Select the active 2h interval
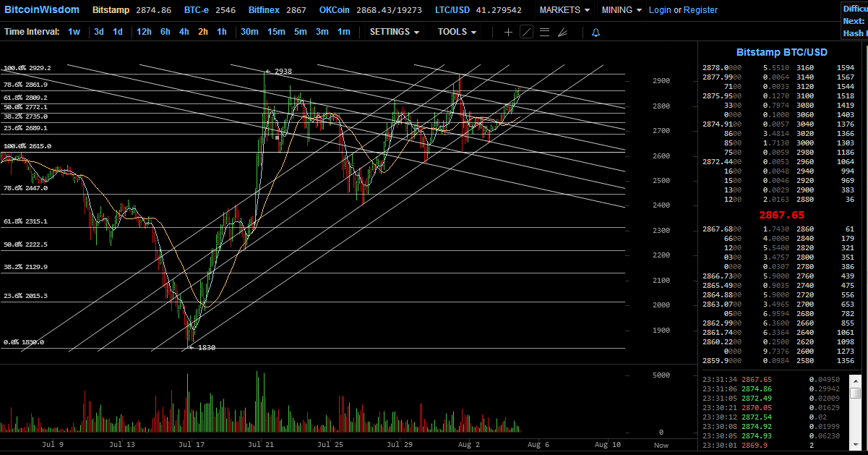This screenshot has width=868, height=455. pyautogui.click(x=203, y=32)
